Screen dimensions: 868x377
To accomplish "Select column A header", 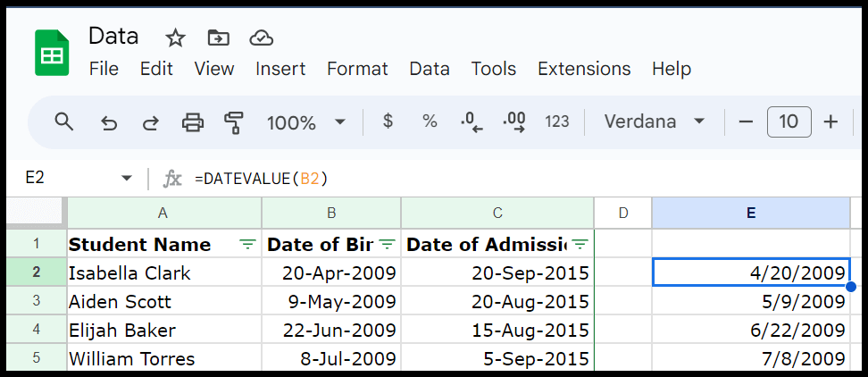I will point(163,214).
